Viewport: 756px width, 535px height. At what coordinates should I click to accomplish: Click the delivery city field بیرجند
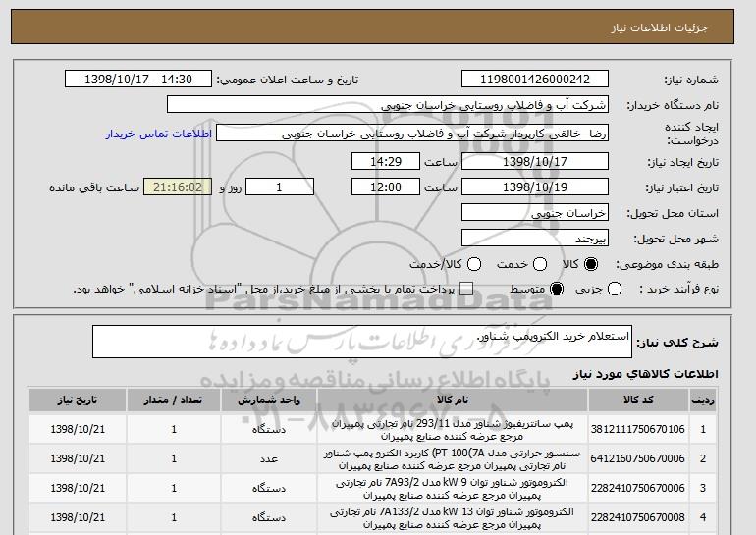coord(535,239)
